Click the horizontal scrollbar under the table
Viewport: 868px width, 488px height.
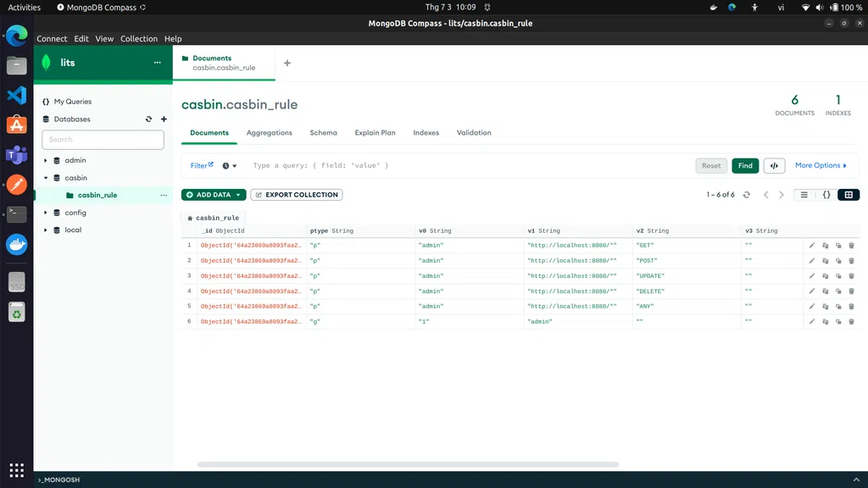[x=408, y=464]
